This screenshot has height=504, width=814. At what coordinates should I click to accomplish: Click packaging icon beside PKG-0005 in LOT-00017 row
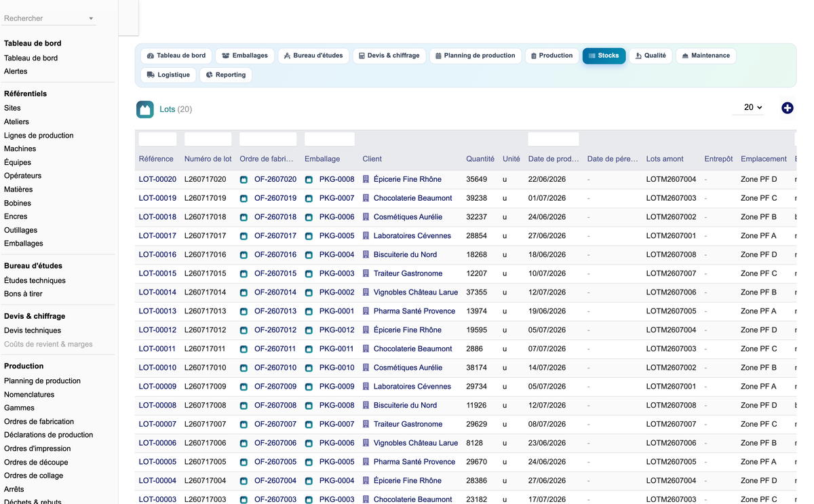tap(309, 236)
